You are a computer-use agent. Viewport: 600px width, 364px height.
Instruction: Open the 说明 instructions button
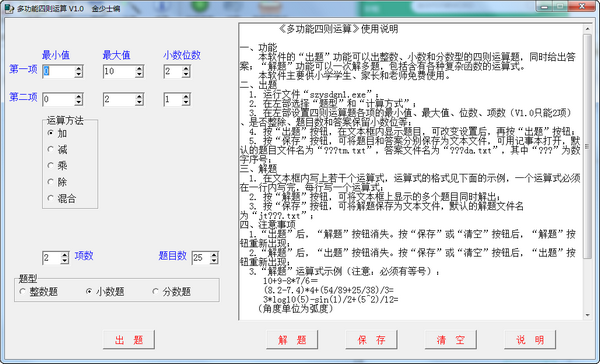[530, 340]
